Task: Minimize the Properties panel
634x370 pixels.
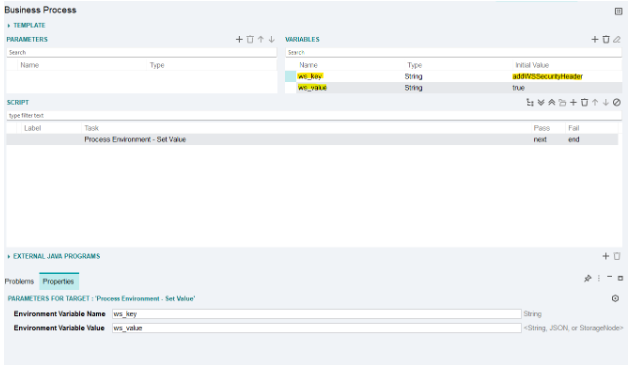Action: point(609,277)
